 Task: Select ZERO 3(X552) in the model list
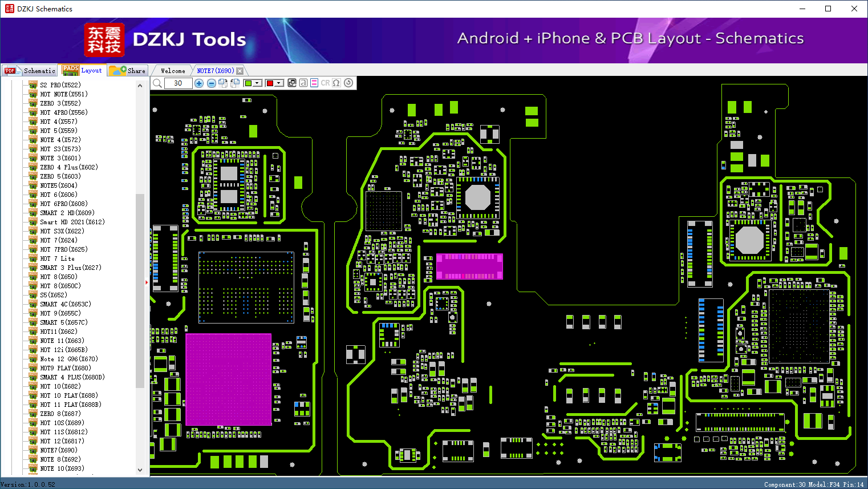click(x=60, y=103)
